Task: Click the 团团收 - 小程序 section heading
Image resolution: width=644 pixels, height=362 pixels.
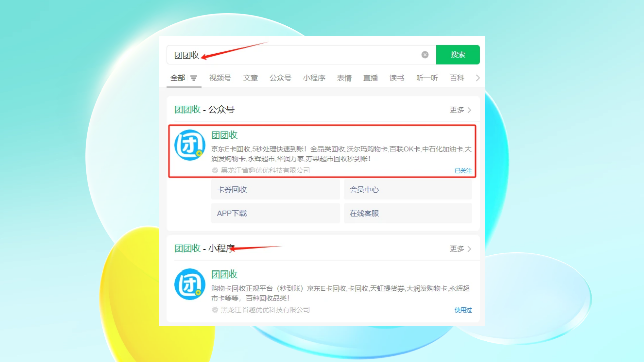Action: point(204,248)
